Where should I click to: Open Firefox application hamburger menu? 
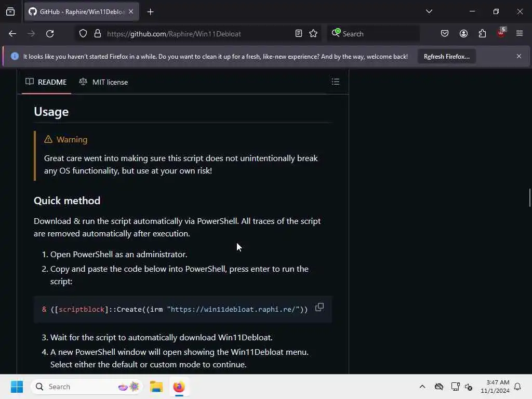(520, 34)
